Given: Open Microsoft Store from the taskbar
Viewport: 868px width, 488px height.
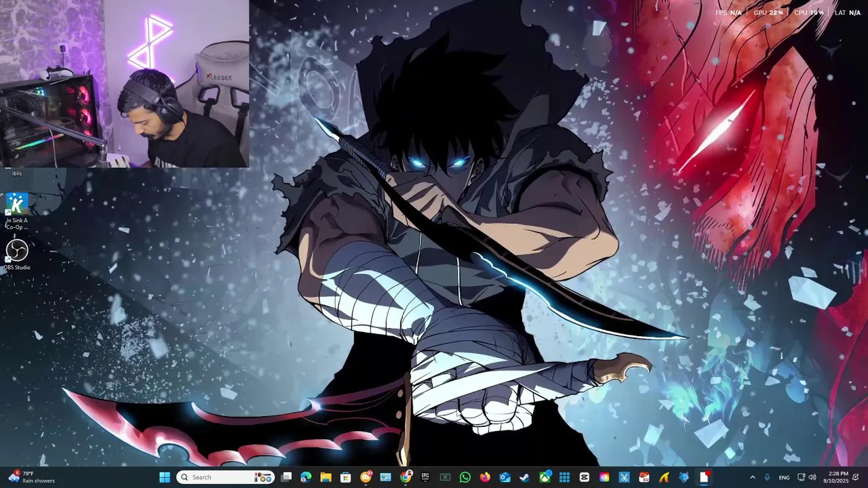Looking at the screenshot, I should [x=345, y=477].
